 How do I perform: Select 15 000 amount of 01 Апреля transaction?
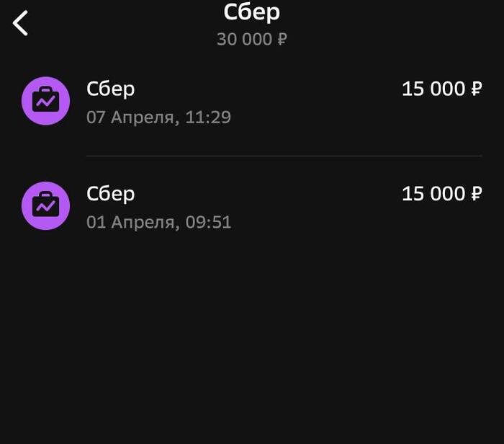click(x=433, y=194)
